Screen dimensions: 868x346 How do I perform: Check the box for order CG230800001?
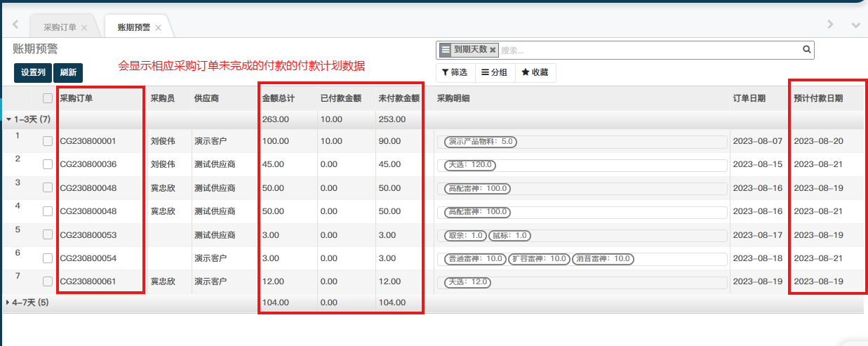(x=48, y=141)
